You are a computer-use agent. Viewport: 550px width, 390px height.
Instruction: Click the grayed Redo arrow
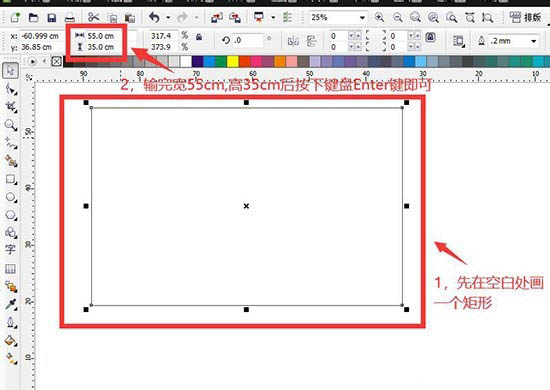182,17
